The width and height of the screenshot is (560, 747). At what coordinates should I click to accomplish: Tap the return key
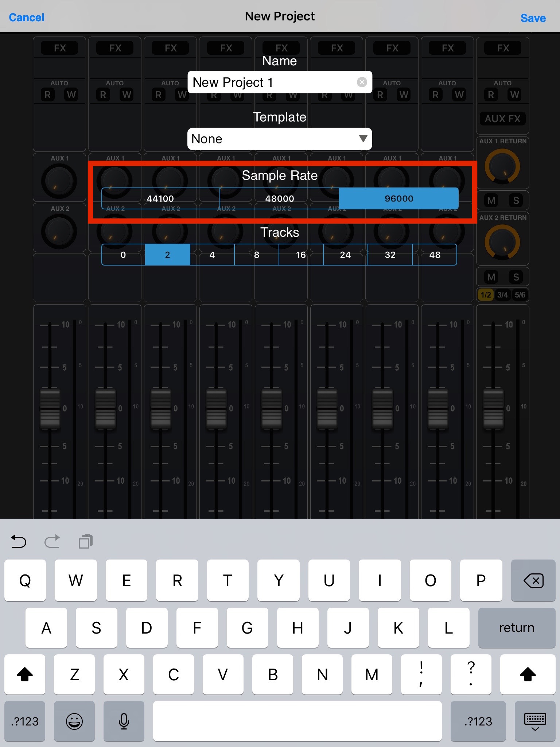point(517,628)
